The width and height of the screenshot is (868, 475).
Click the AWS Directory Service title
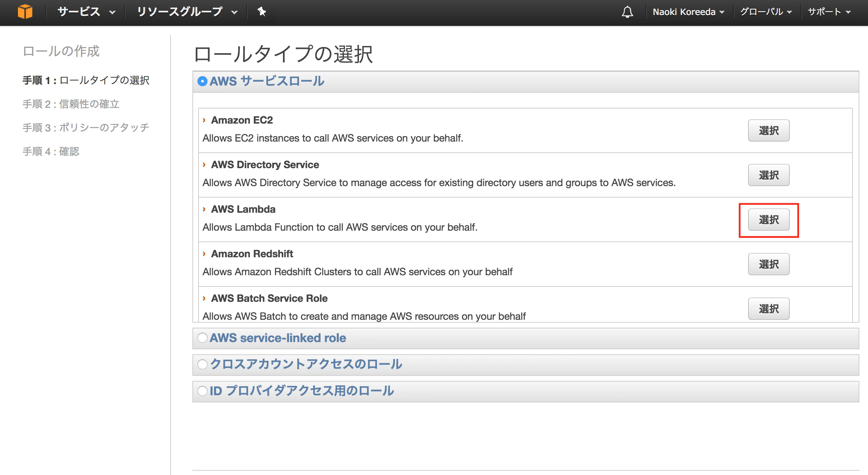click(x=265, y=165)
